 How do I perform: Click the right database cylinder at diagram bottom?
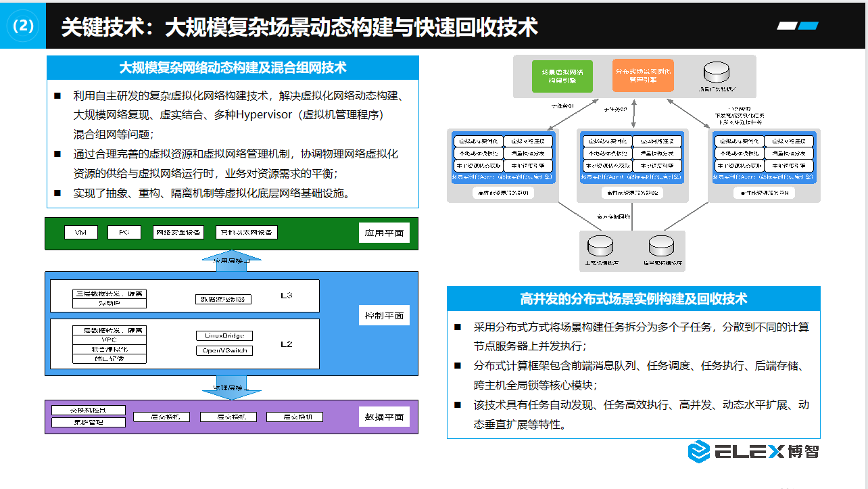pos(660,246)
